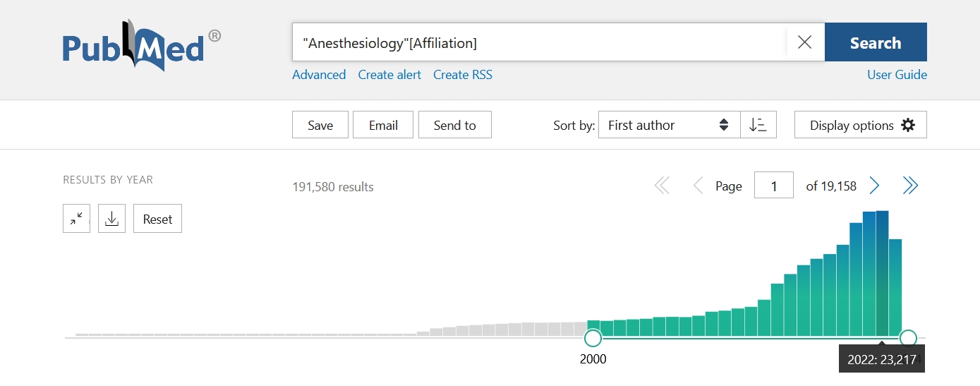Go to the next results page
This screenshot has height=386, width=980.
tap(875, 186)
